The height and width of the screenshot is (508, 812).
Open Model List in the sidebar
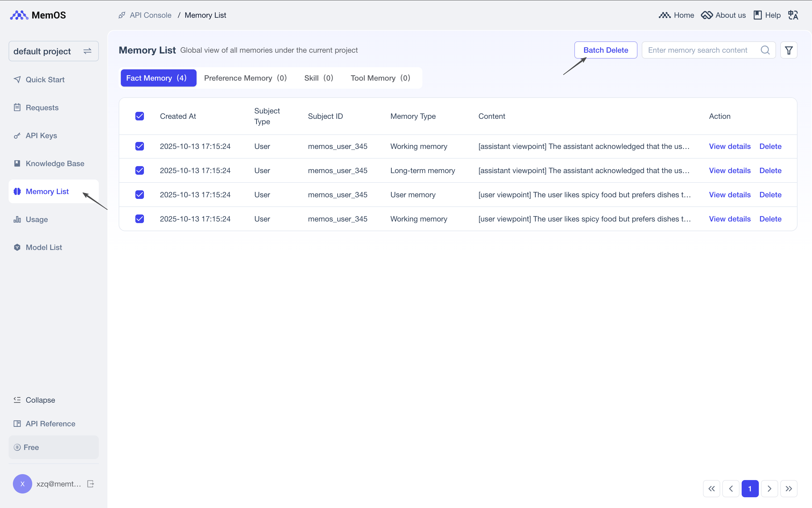click(x=54, y=247)
